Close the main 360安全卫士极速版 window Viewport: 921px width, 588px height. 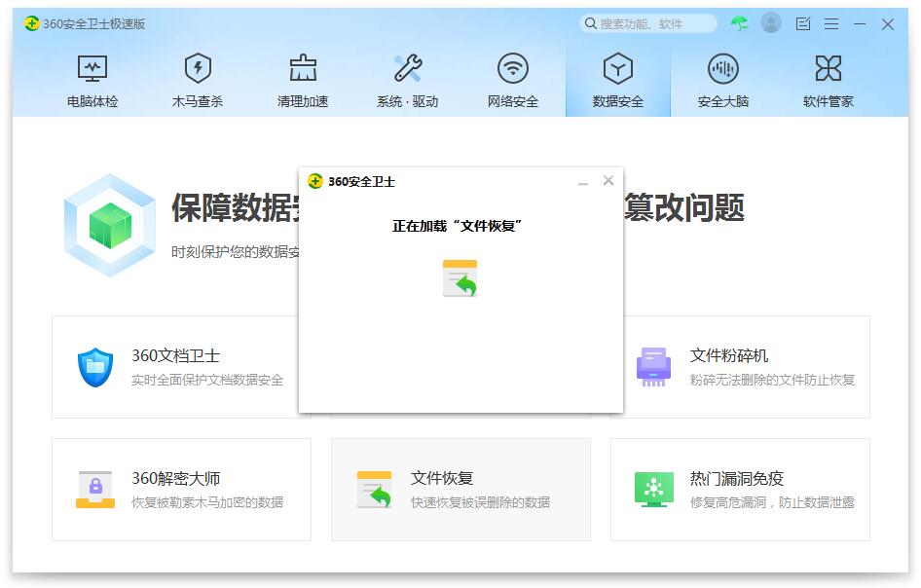[x=888, y=24]
